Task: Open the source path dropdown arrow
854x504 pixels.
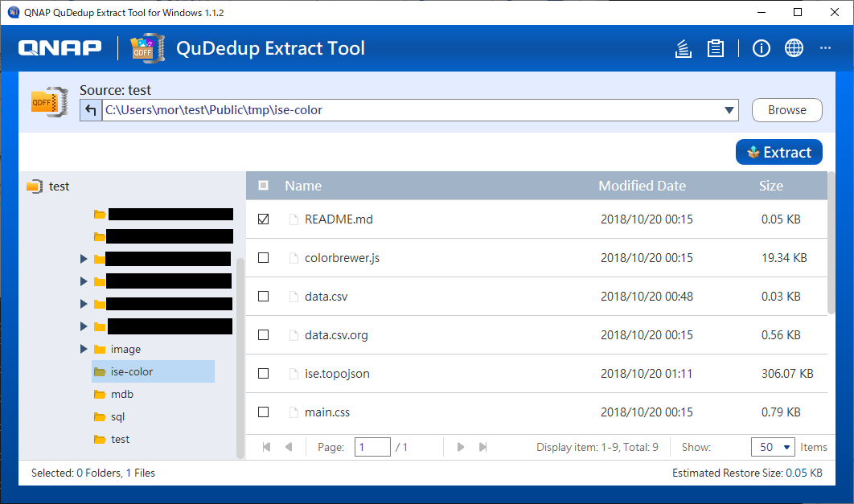Action: tap(729, 110)
